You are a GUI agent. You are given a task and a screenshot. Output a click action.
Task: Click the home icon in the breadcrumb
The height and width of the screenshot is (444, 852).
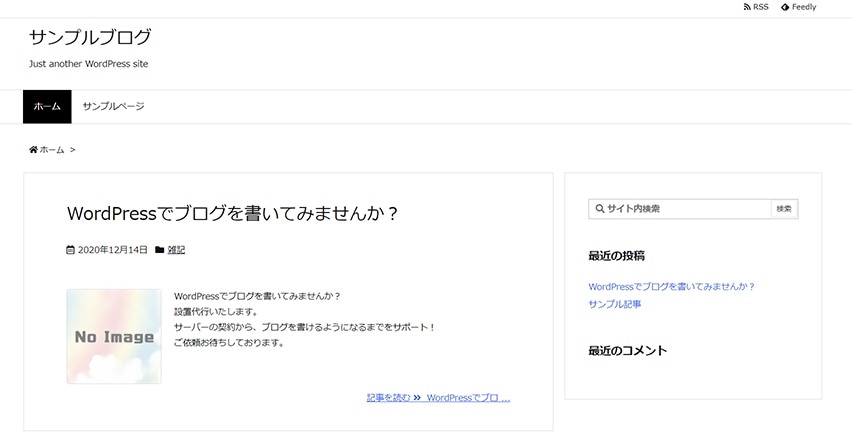[x=33, y=149]
